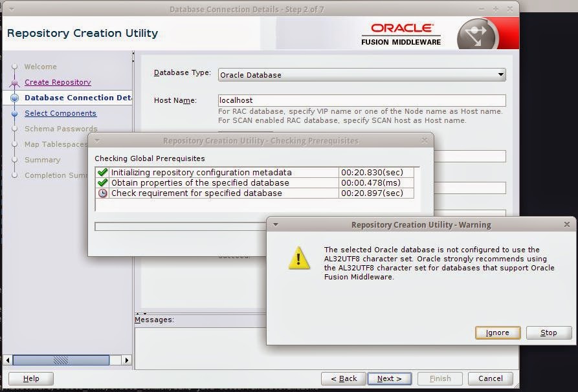The width and height of the screenshot is (578, 392).
Task: Open the Warning dialog window menu arrow
Action: (275, 224)
